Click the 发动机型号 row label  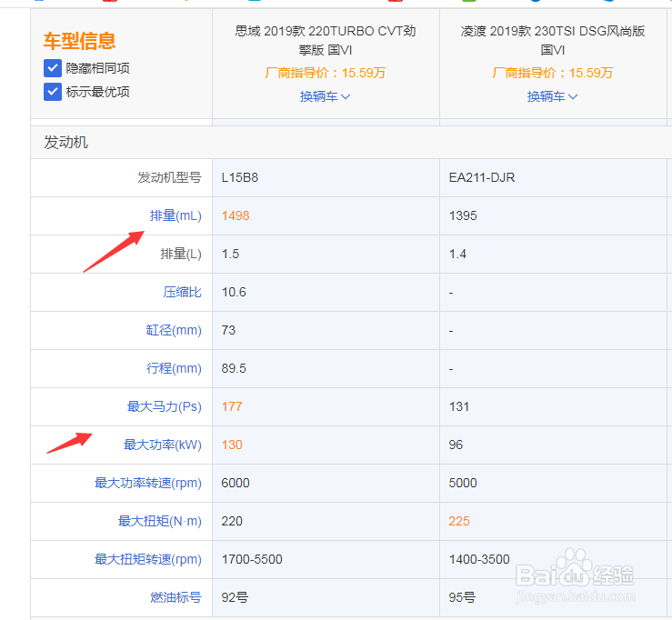[169, 177]
